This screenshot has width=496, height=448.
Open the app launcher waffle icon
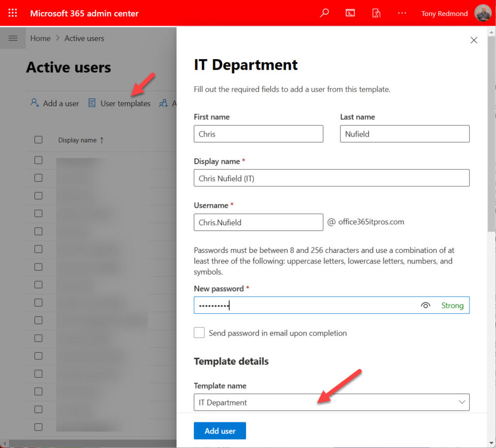coord(13,13)
